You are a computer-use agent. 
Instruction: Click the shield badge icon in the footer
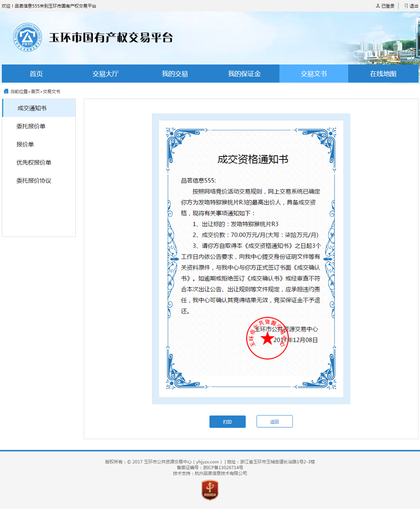210,490
